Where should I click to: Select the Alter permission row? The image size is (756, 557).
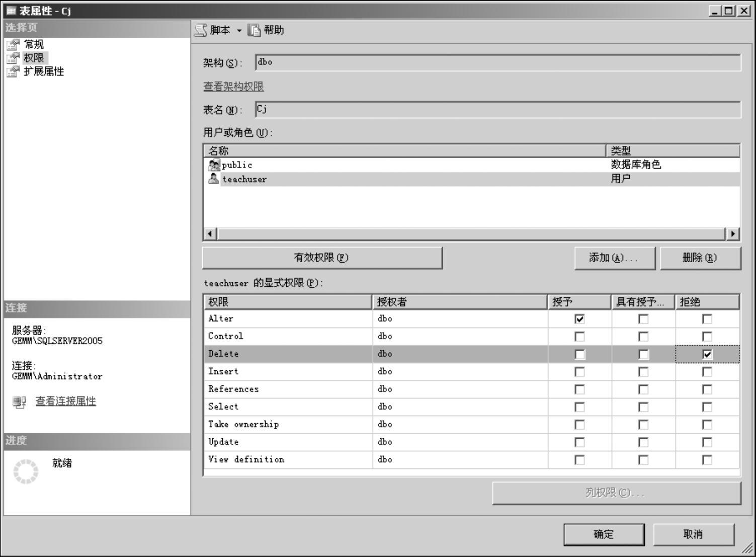[472, 319]
